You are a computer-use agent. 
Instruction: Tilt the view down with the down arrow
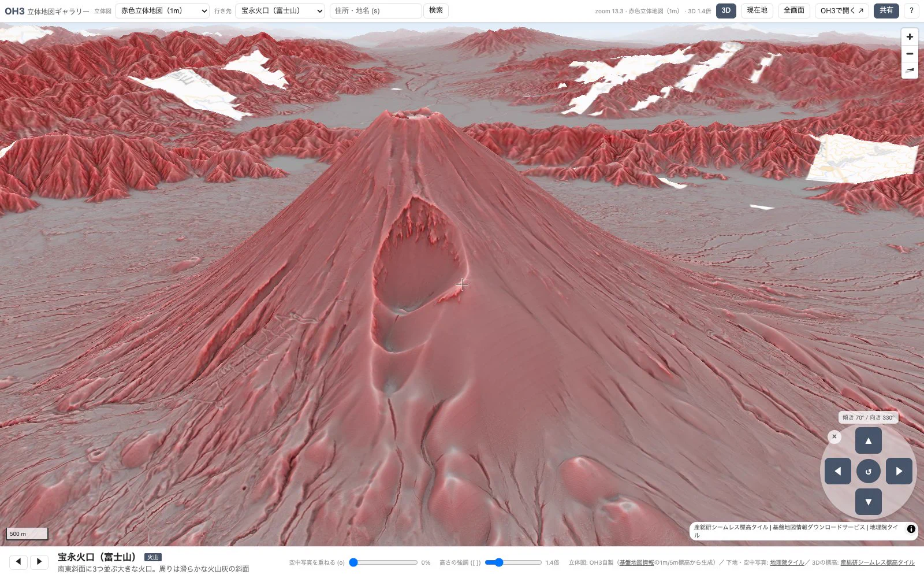click(868, 502)
